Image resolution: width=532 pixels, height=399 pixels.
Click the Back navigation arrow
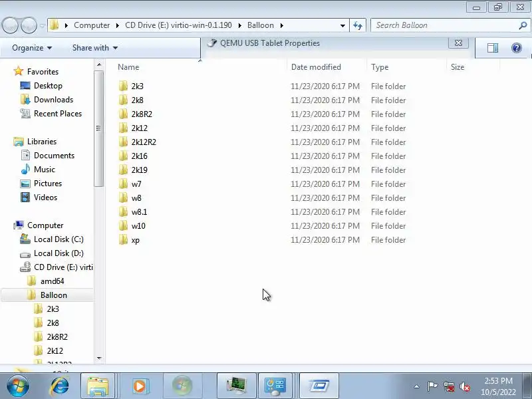10,25
